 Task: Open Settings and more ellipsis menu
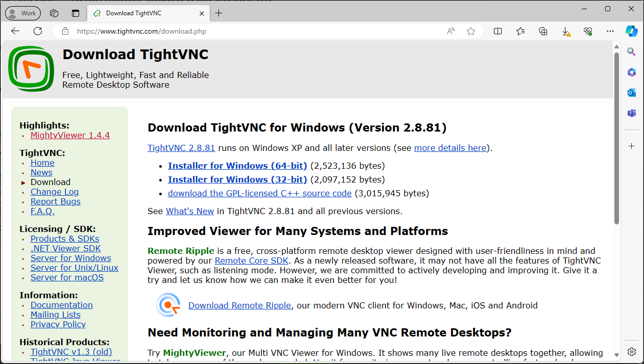[x=610, y=31]
